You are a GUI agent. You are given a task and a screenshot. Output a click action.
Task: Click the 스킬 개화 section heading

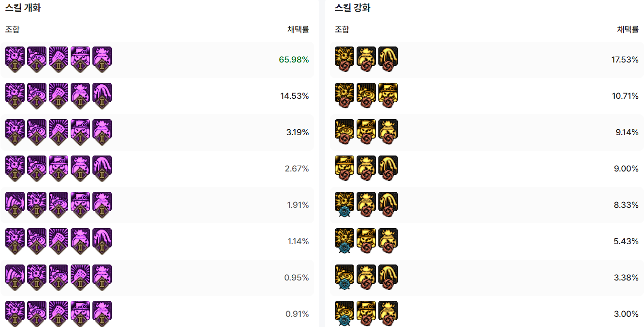click(x=23, y=8)
